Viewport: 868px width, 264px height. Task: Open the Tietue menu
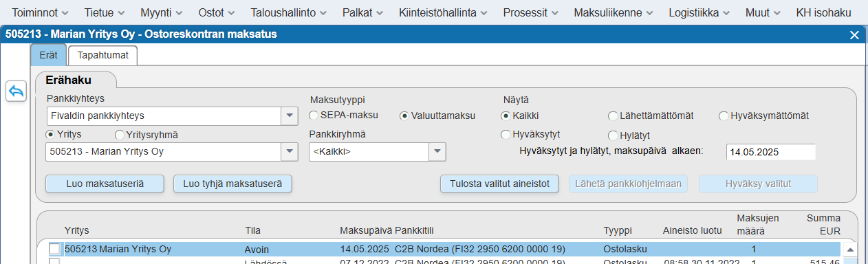click(x=105, y=12)
